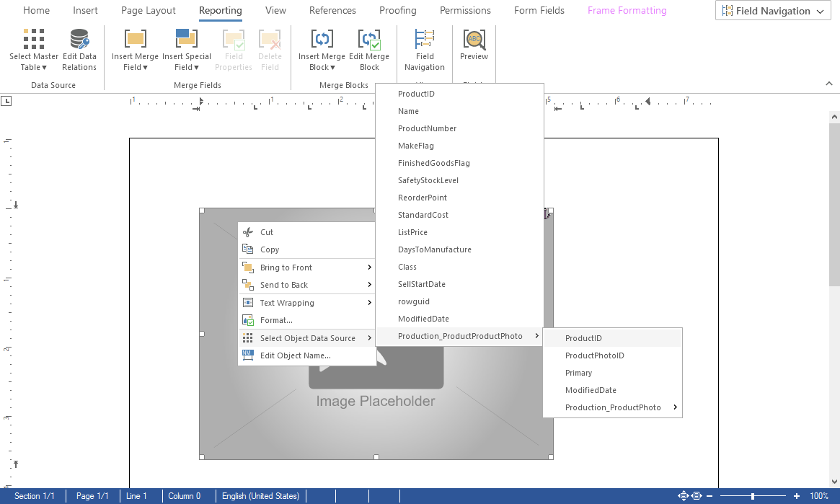Open the Permissions tab
Image resolution: width=840 pixels, height=504 pixels.
click(x=465, y=10)
